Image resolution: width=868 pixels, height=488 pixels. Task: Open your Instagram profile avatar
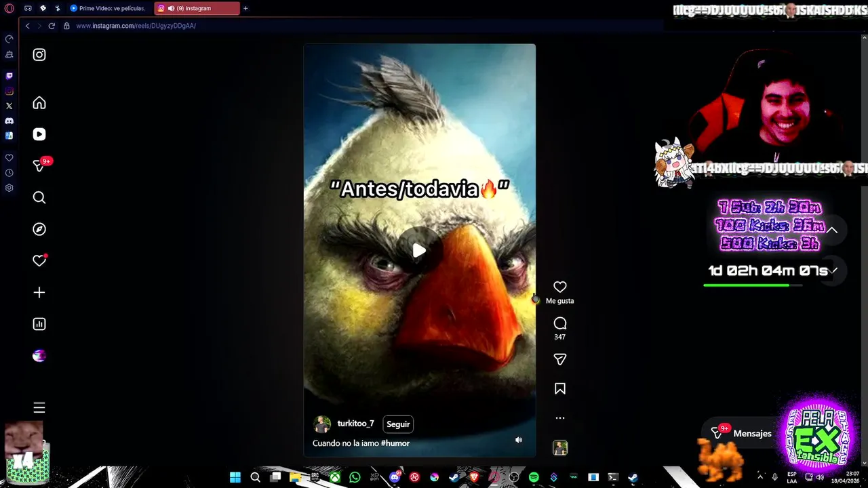[x=39, y=356]
